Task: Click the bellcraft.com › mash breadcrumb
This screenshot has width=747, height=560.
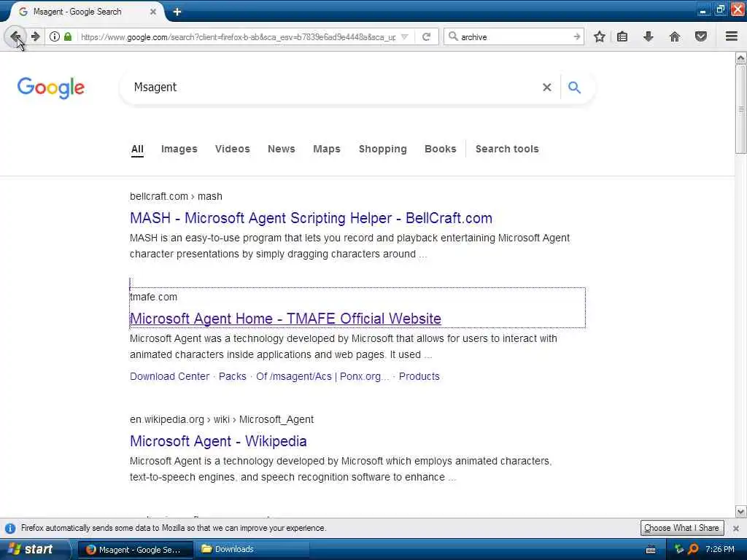Action: click(x=176, y=196)
